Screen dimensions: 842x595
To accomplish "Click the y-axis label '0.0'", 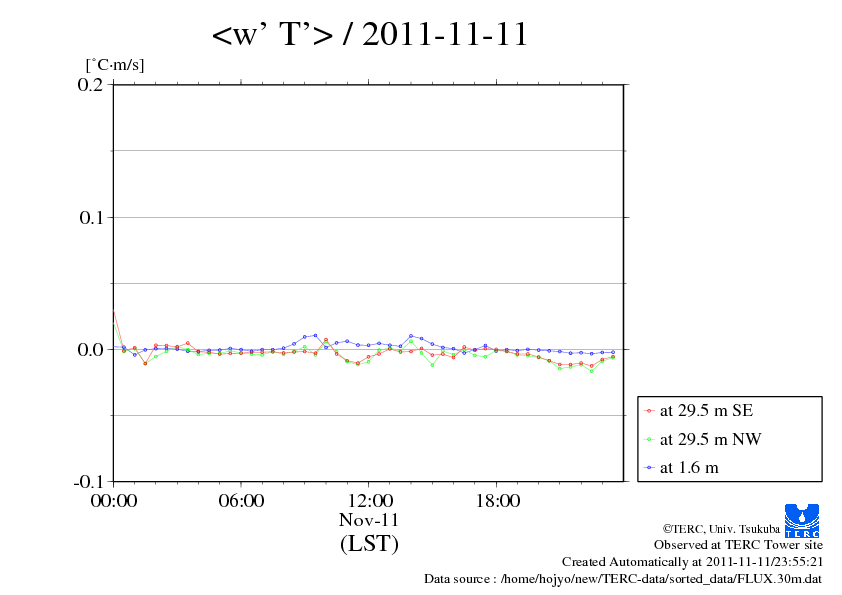I will pyautogui.click(x=90, y=350).
